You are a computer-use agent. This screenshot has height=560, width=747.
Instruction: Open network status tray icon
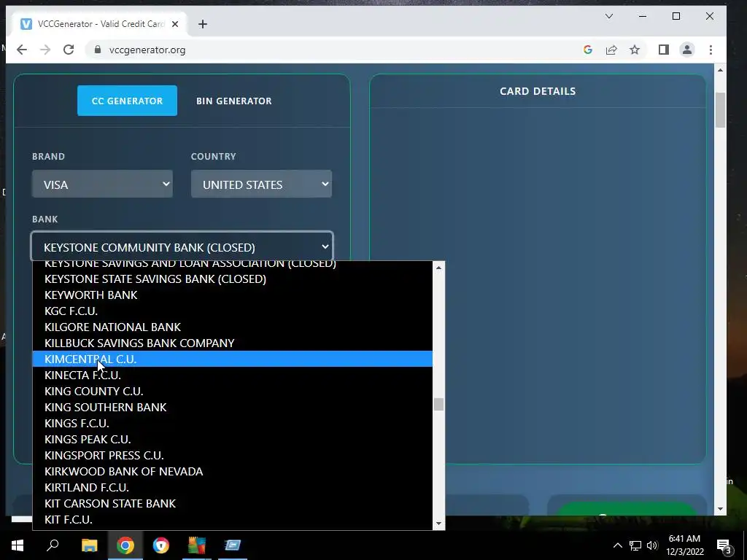tap(635, 545)
